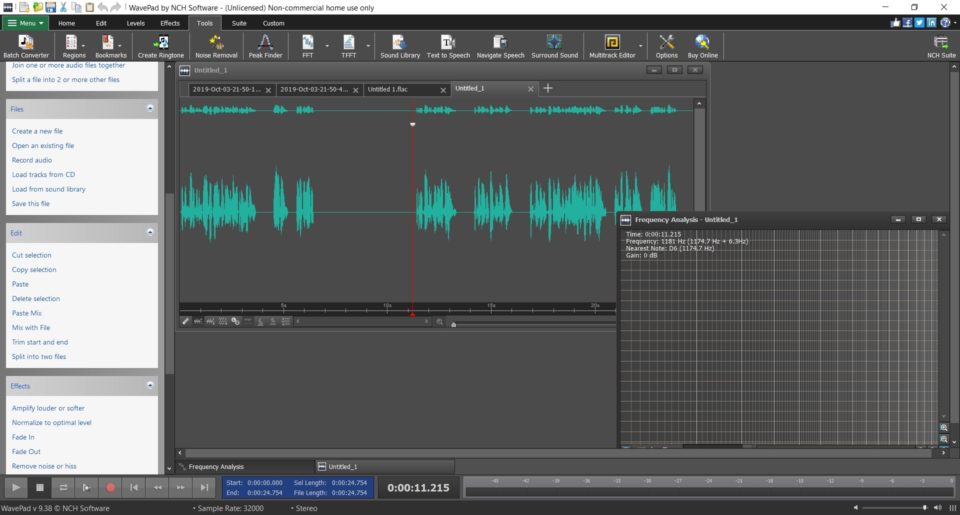Click the scissors cut icon in title bar

[x=63, y=7]
